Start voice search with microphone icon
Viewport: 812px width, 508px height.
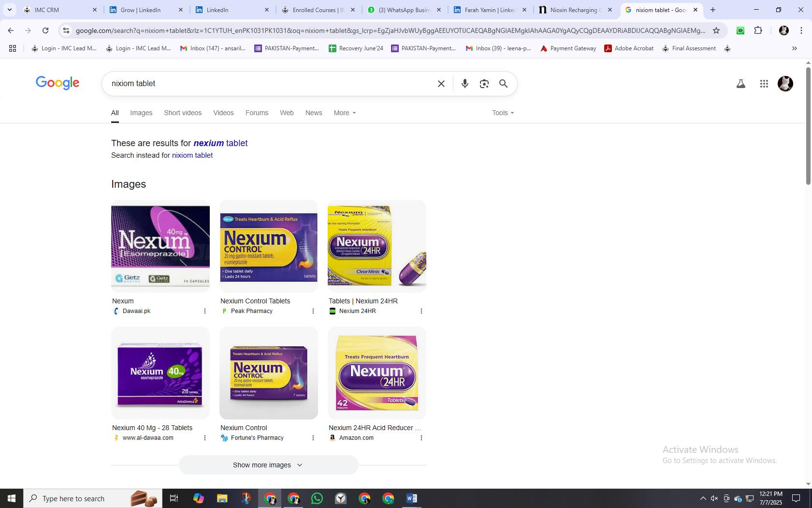[x=464, y=84]
